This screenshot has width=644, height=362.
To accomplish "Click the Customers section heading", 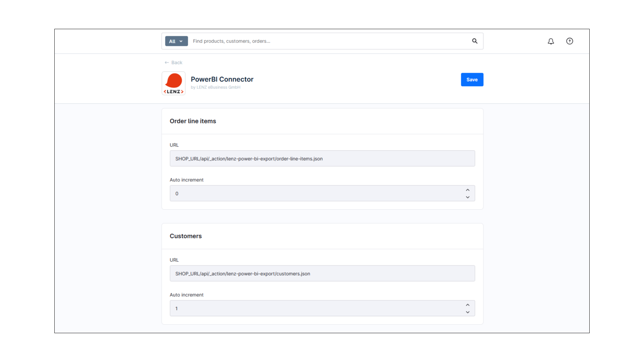I will click(x=185, y=236).
